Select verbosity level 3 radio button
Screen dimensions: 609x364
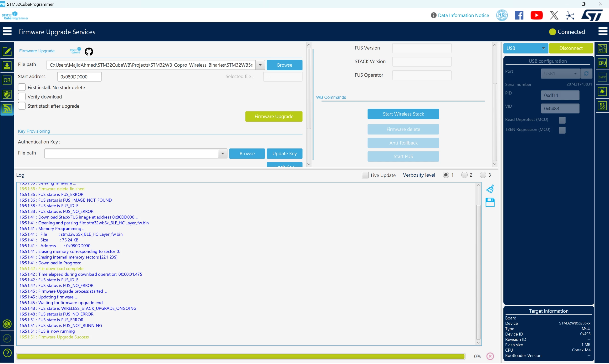coord(483,175)
